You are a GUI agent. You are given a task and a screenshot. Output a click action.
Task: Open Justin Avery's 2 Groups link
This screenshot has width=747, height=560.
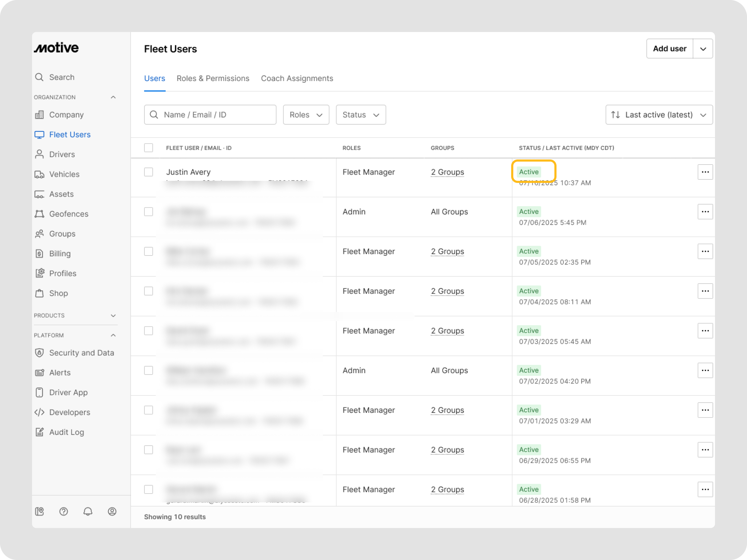pos(447,172)
